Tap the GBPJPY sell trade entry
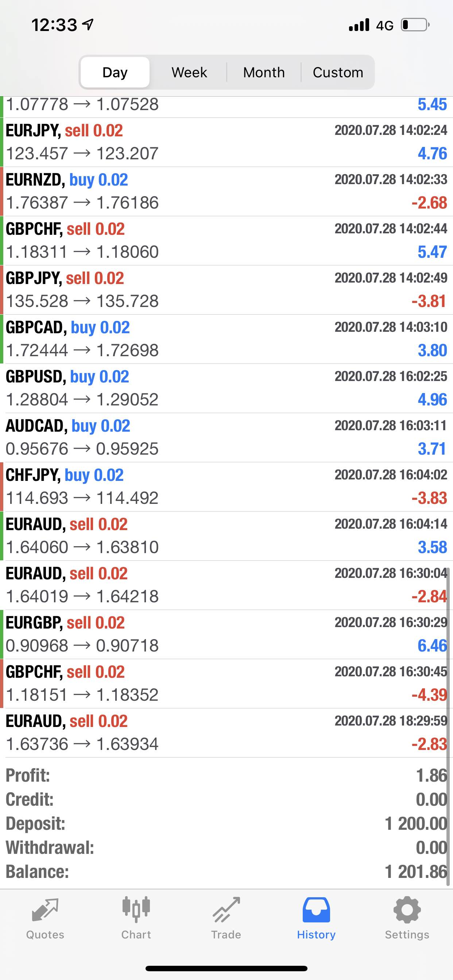The height and width of the screenshot is (980, 453). click(x=226, y=290)
